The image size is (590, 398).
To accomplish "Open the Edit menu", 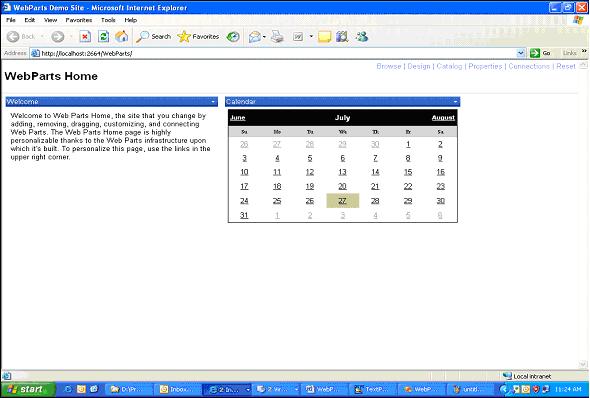I will point(30,20).
